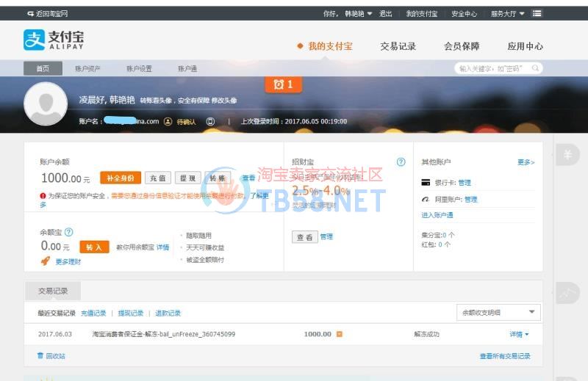Click the search magnifier icon
The height and width of the screenshot is (381, 588).
(535, 68)
